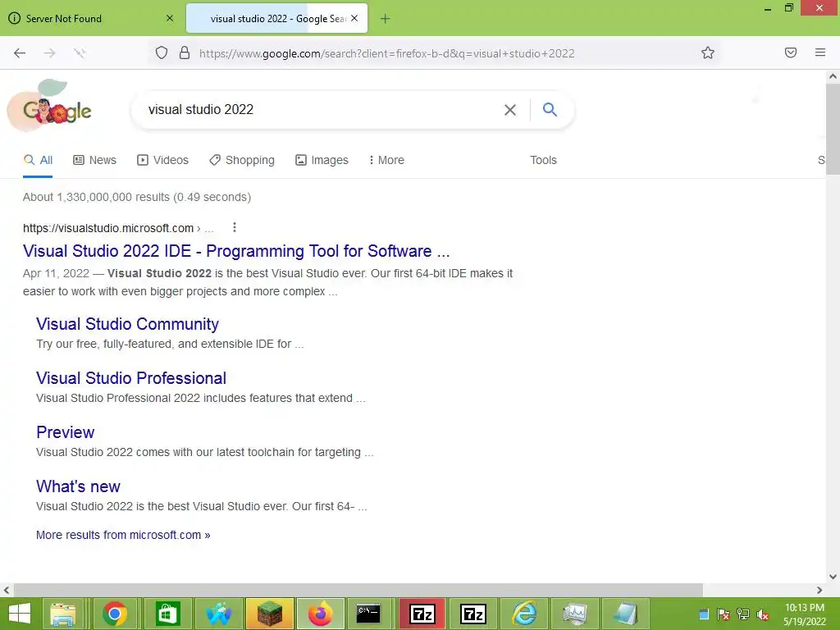The height and width of the screenshot is (630, 840).
Task: Click the vertical scrollbar up arrow
Action: [833, 76]
